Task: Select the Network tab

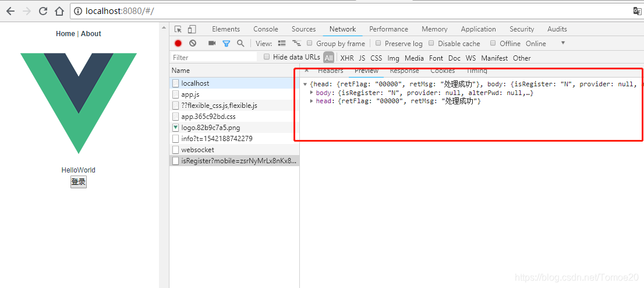Action: click(x=342, y=29)
